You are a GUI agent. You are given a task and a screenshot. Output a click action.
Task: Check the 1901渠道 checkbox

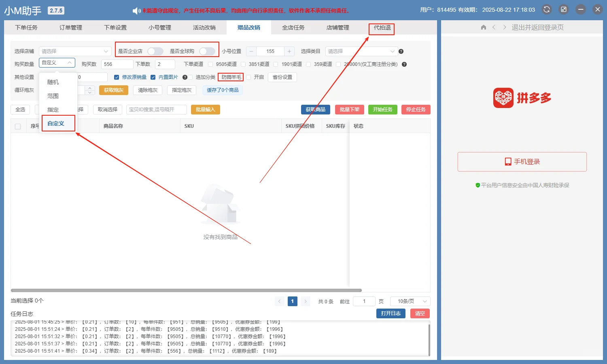[x=276, y=64]
